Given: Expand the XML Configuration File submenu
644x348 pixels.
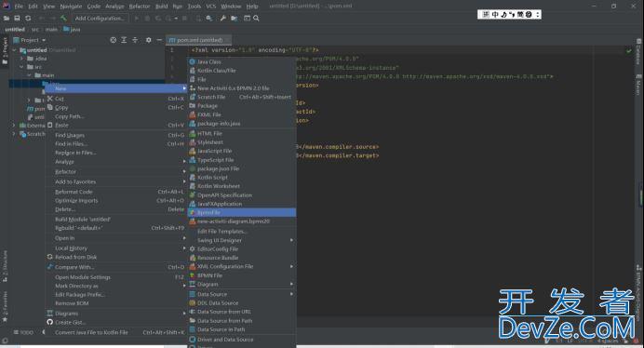Looking at the screenshot, I should pyautogui.click(x=242, y=266).
